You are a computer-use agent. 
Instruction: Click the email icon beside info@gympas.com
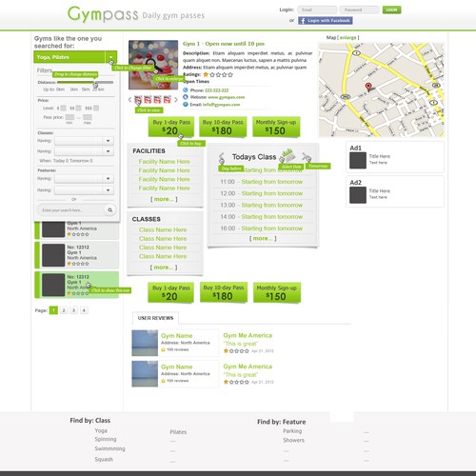(186, 104)
